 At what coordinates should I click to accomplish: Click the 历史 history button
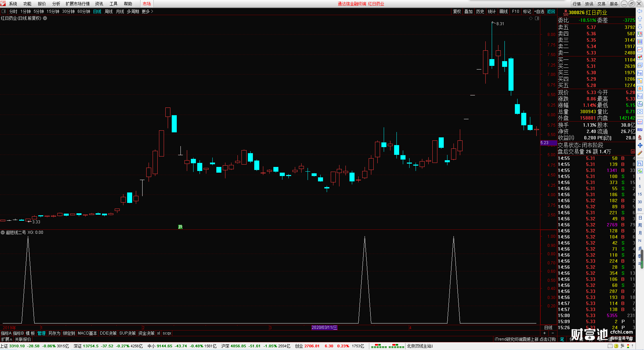tap(480, 11)
